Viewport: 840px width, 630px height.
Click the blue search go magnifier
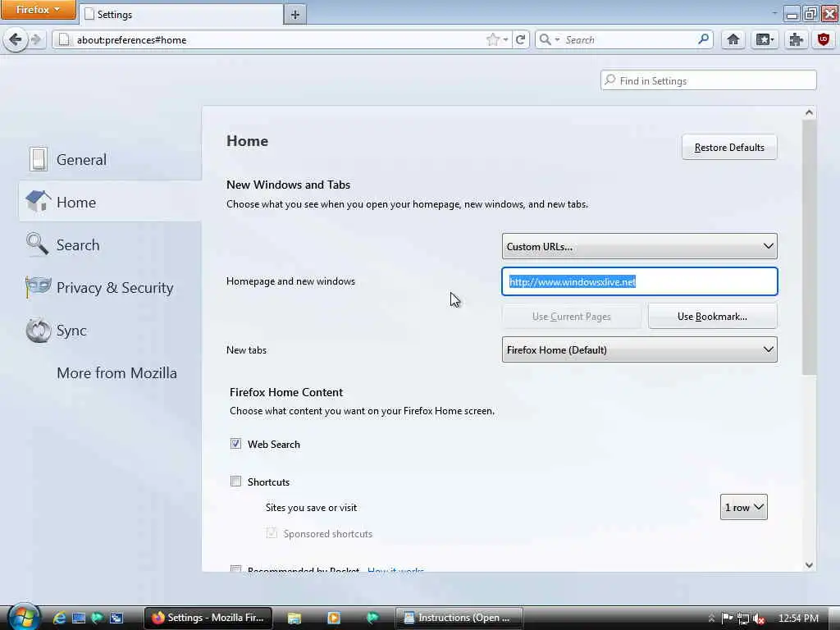coord(703,39)
